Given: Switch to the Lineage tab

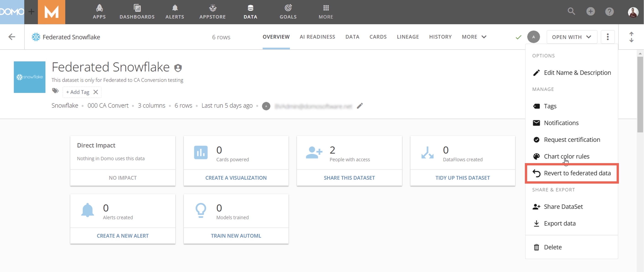Looking at the screenshot, I should pyautogui.click(x=408, y=37).
